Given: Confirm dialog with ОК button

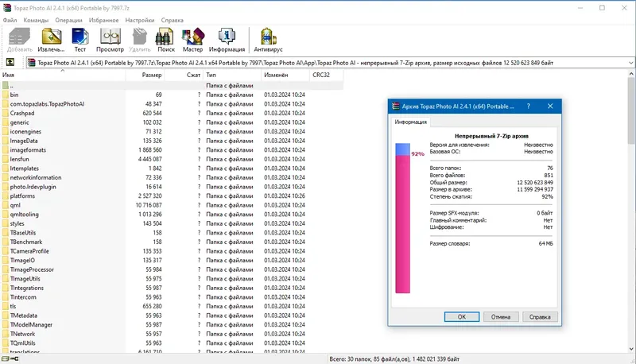Looking at the screenshot, I should pyautogui.click(x=462, y=317).
